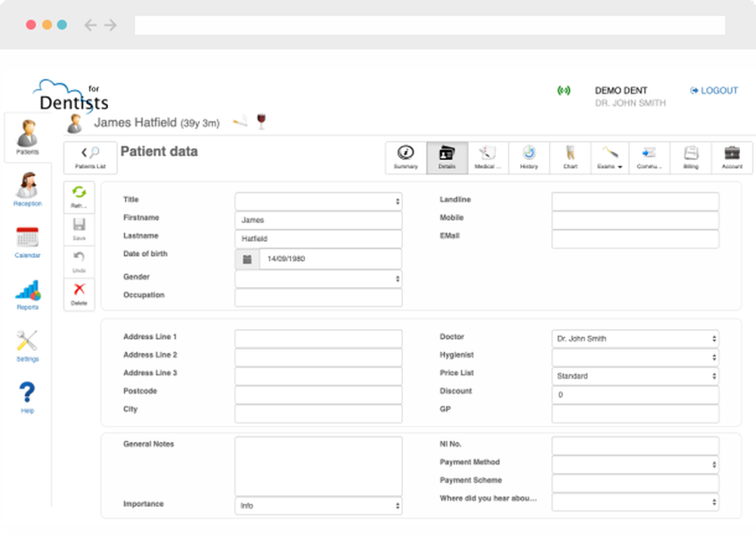Select the Summary tab icon

pos(406,157)
